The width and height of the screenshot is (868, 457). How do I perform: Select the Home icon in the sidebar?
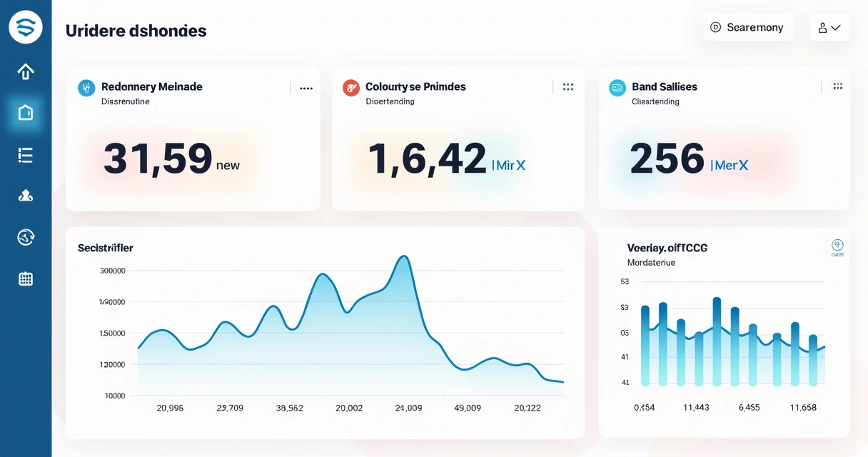point(26,71)
